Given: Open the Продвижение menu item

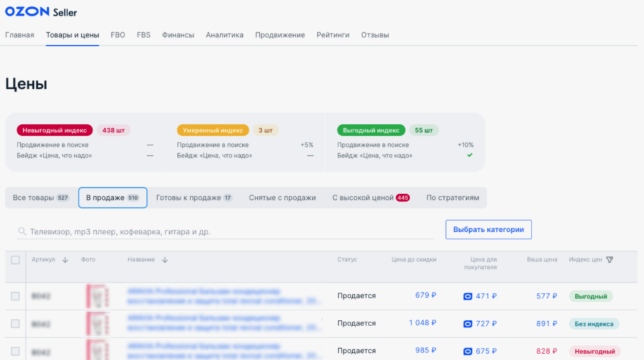Looking at the screenshot, I should click(x=280, y=35).
